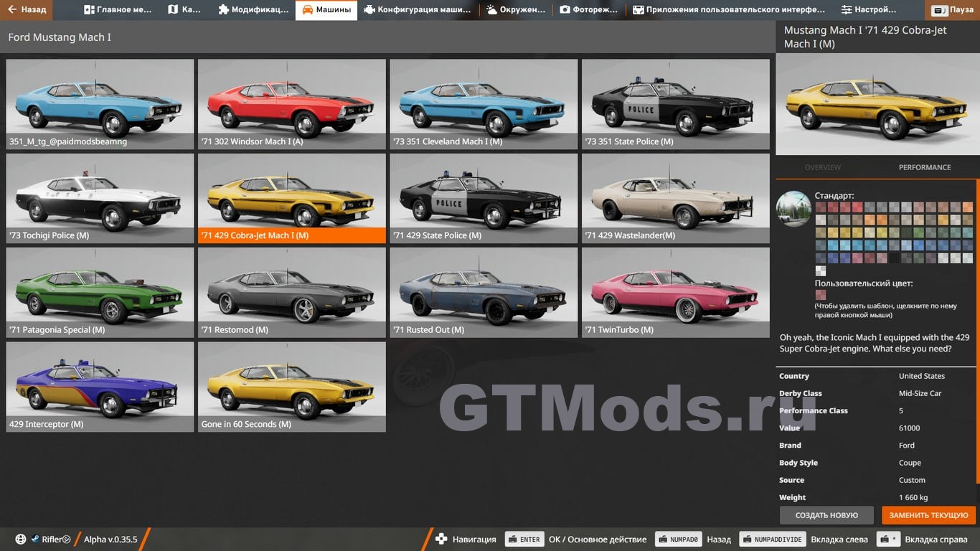This screenshot has height=551, width=980.
Task: Click the Source value Custom
Action: pos(913,480)
